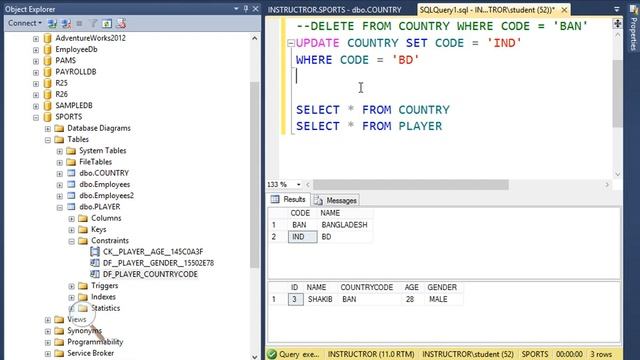Click the CK__PLAYER__AGE check constraint icon
Viewport: 640px width, 360px height.
(95, 251)
